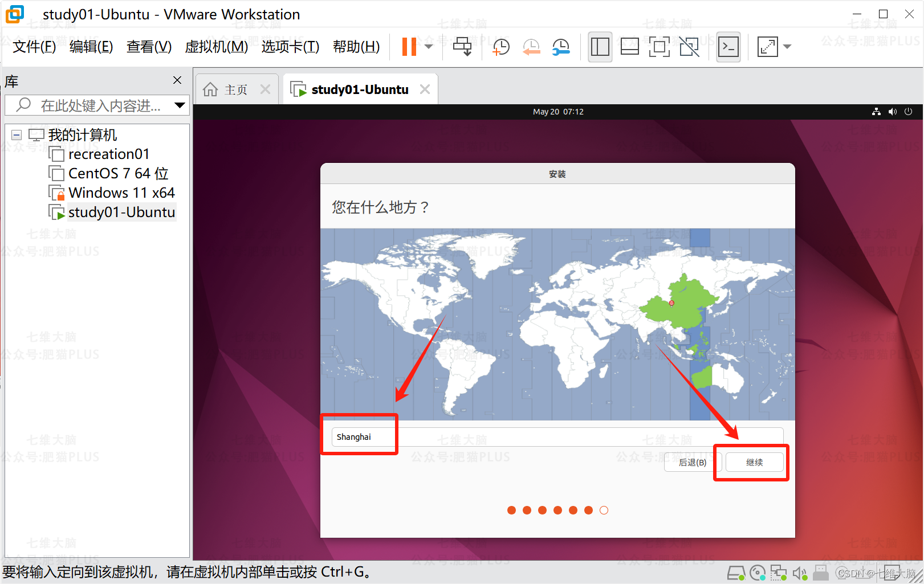Send Ctrl+Alt+Del to the virtual machine

(462, 47)
